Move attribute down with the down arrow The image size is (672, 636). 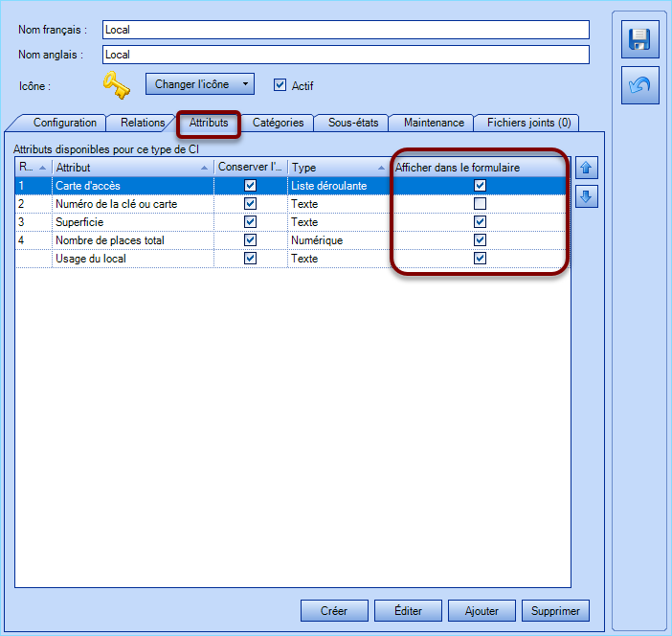(586, 196)
